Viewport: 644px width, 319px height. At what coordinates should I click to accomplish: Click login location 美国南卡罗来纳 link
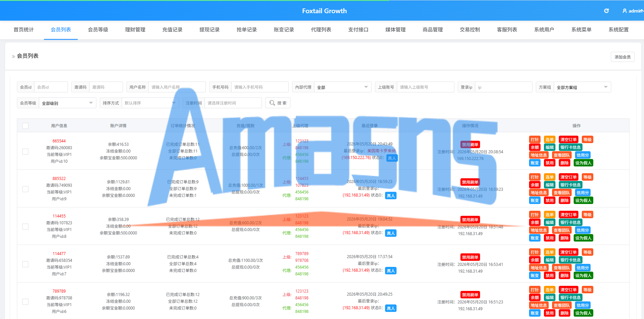click(x=381, y=151)
